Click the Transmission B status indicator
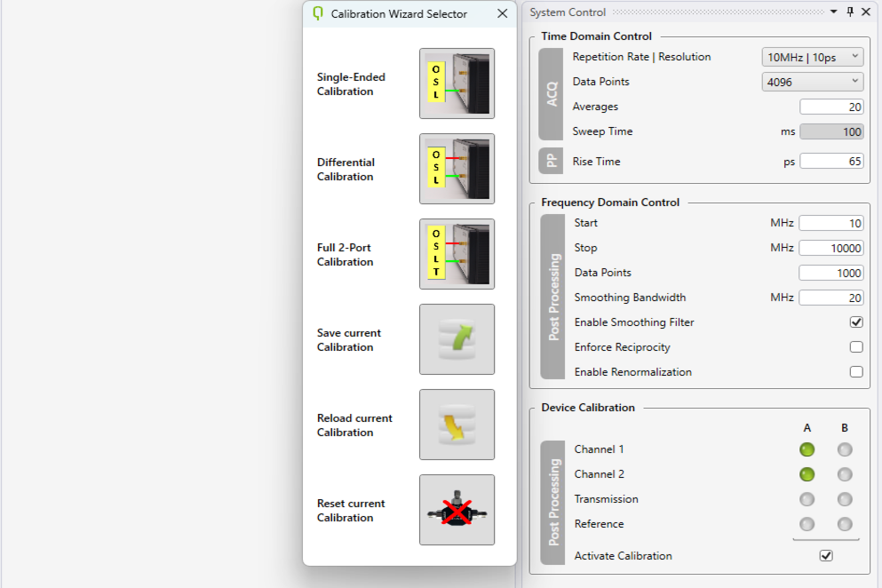The width and height of the screenshot is (882, 588). click(x=845, y=499)
